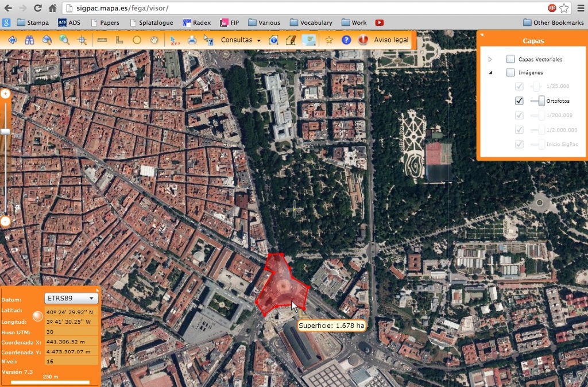Open the Splatalogue bookmark
Image resolution: width=588 pixels, height=387 pixels.
(x=151, y=22)
